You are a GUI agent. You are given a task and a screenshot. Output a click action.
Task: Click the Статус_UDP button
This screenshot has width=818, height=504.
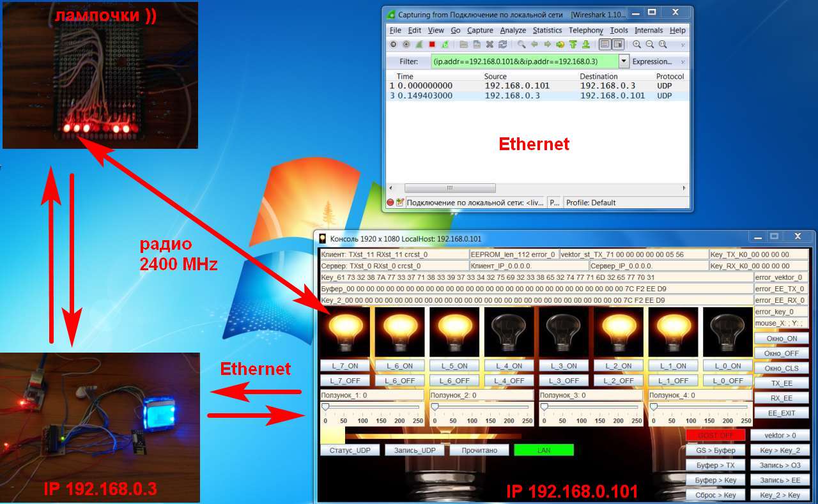click(350, 450)
